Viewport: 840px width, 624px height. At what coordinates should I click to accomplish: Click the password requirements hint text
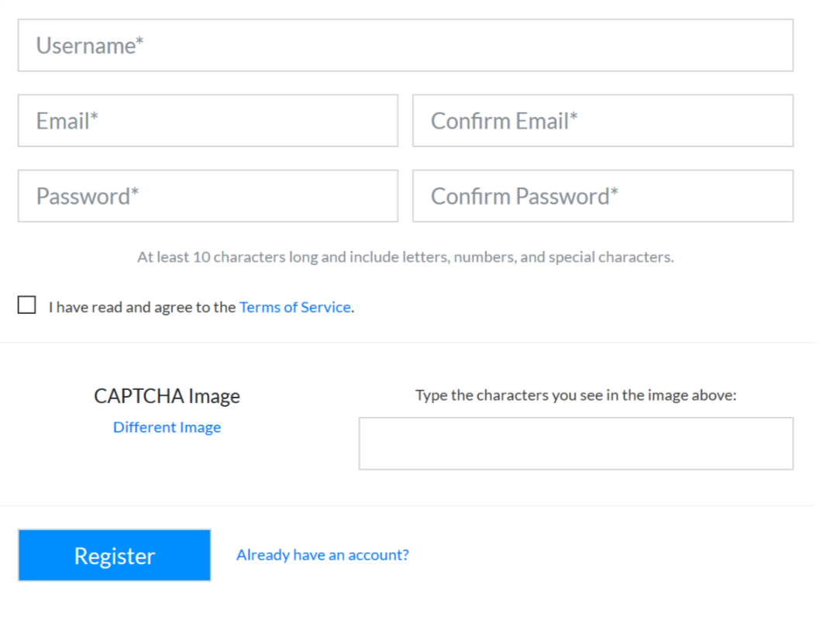[405, 257]
